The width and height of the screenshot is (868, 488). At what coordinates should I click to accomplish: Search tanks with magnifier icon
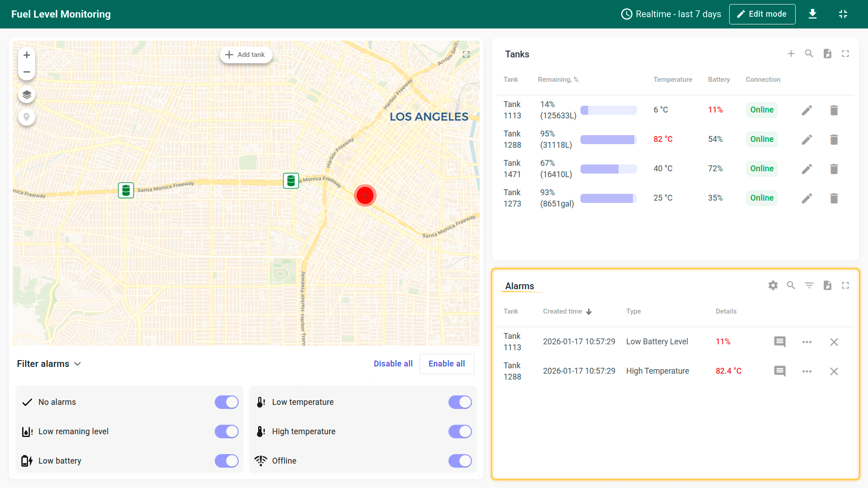[x=809, y=54]
